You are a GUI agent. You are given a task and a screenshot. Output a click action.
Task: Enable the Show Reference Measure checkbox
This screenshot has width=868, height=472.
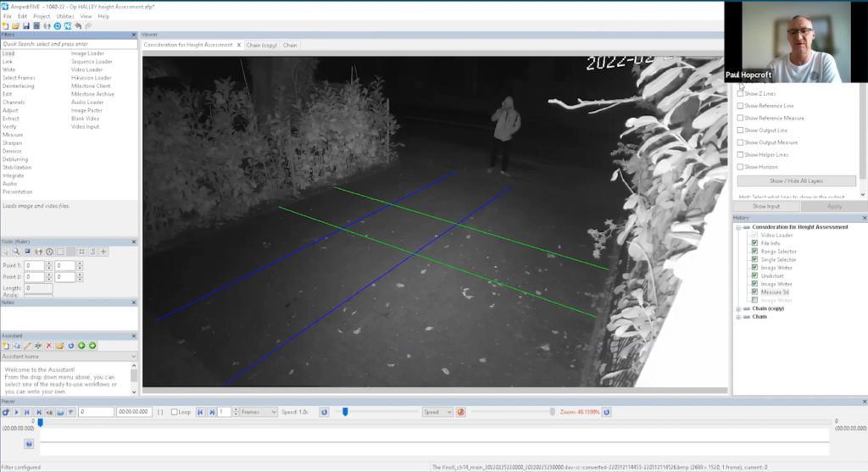click(x=740, y=118)
